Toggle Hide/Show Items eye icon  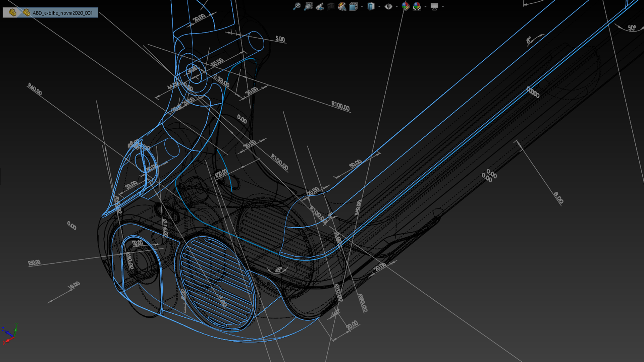pyautogui.click(x=388, y=6)
